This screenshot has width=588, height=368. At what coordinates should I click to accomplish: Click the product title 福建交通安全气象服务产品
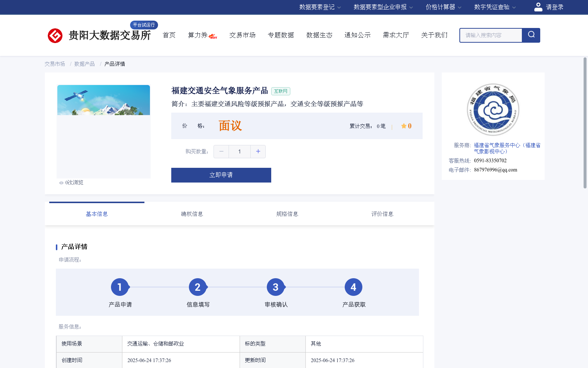click(220, 91)
